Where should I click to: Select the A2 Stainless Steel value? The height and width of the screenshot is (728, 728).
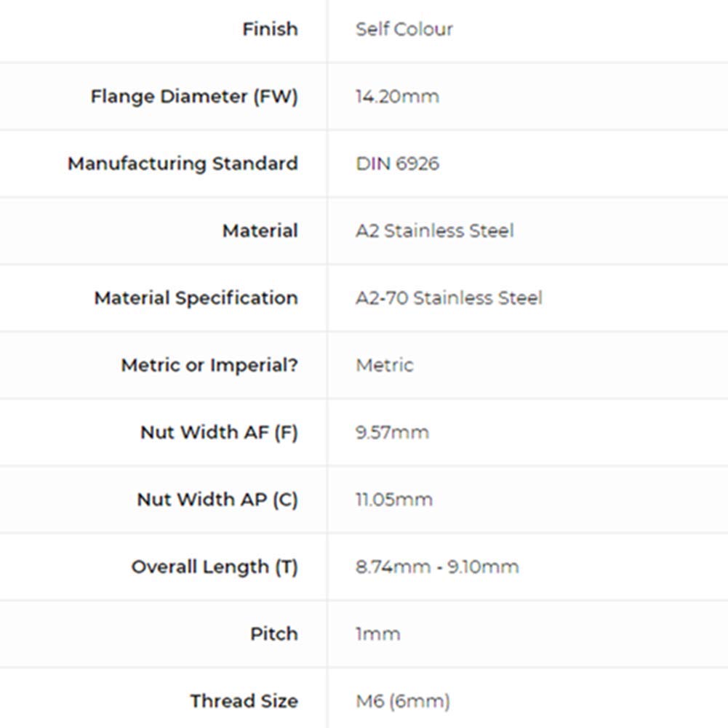pos(434,231)
